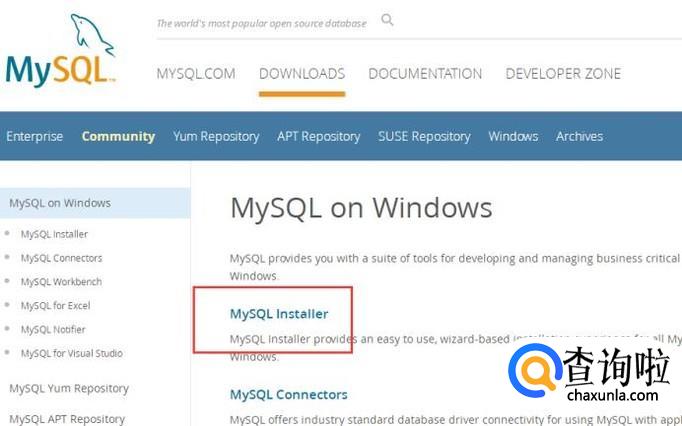Open MySQL for Visual Studio sidebar item
Image resolution: width=682 pixels, height=426 pixels.
click(x=71, y=353)
